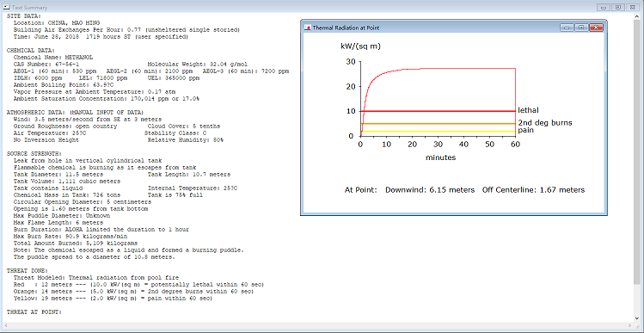The height and width of the screenshot is (333, 644).
Task: Click 'Cloud Cover: 5 tenths' text
Action: (184, 126)
